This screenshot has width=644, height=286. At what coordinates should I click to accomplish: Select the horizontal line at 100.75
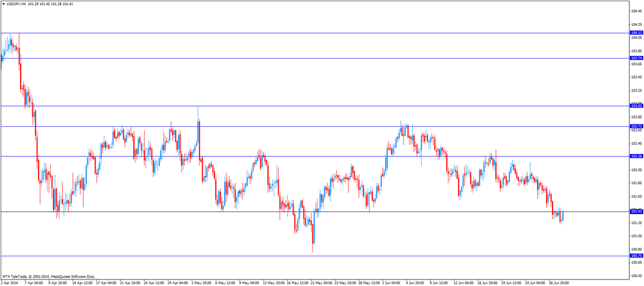[x=315, y=256]
